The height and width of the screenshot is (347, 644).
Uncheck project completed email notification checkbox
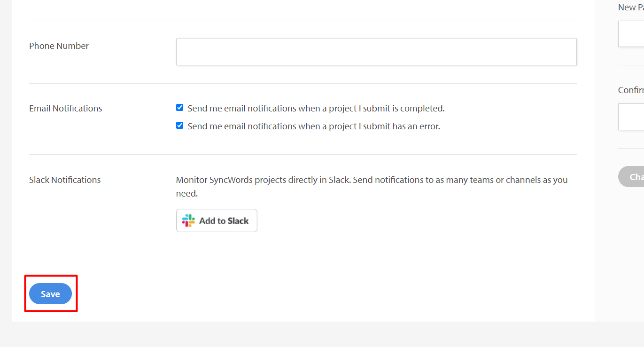click(179, 108)
